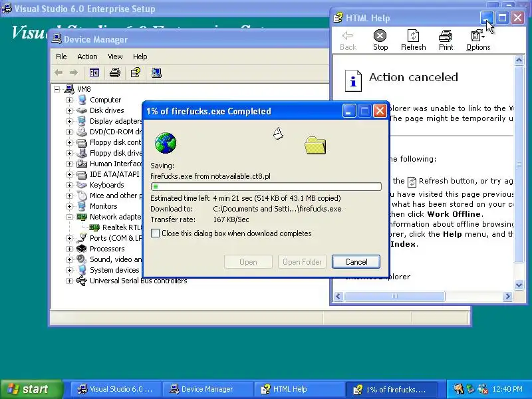532x399 pixels.
Task: Click HTML Help scroll up arrow
Action: 519,61
